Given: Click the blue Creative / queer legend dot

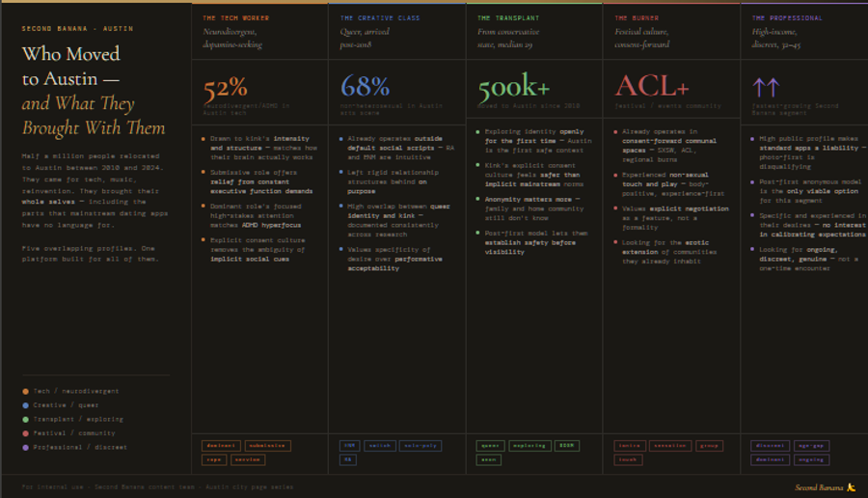Looking at the screenshot, I should coord(25,405).
